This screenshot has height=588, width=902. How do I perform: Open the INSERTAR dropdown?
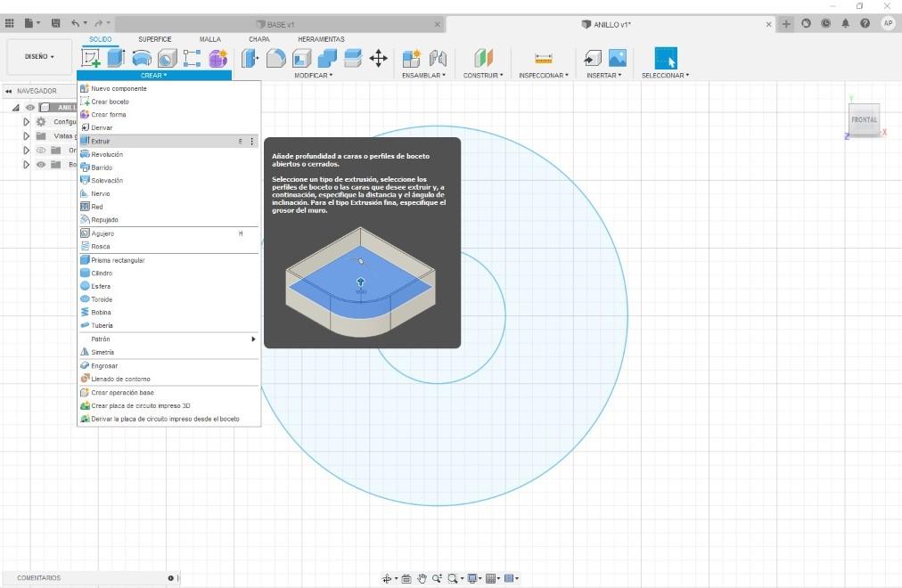[603, 76]
